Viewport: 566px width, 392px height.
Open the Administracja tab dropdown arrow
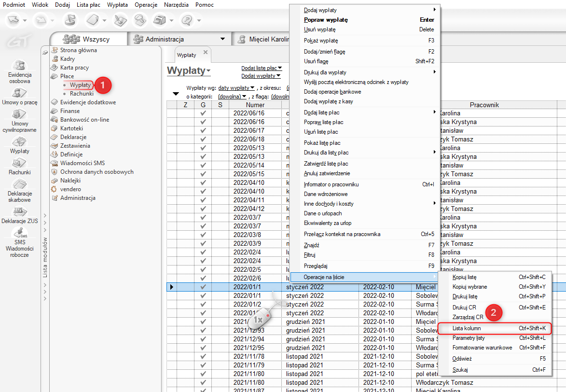222,39
